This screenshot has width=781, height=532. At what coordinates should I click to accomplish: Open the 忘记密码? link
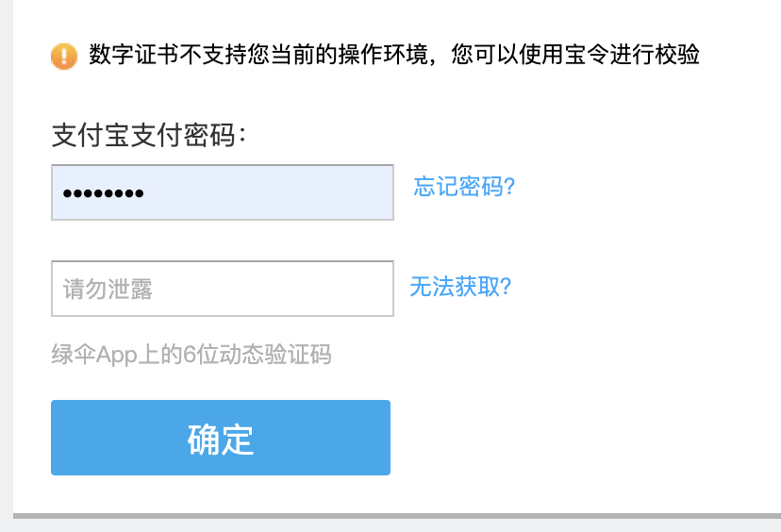point(464,187)
